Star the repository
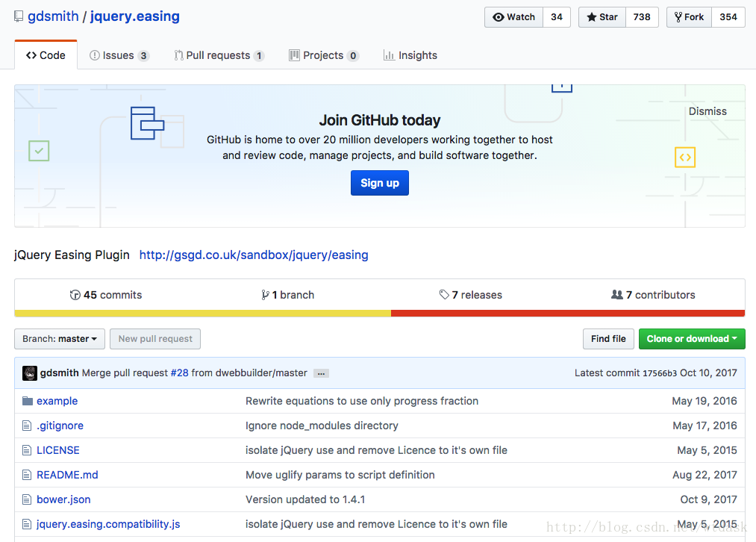Image resolution: width=756 pixels, height=542 pixels. coord(602,17)
